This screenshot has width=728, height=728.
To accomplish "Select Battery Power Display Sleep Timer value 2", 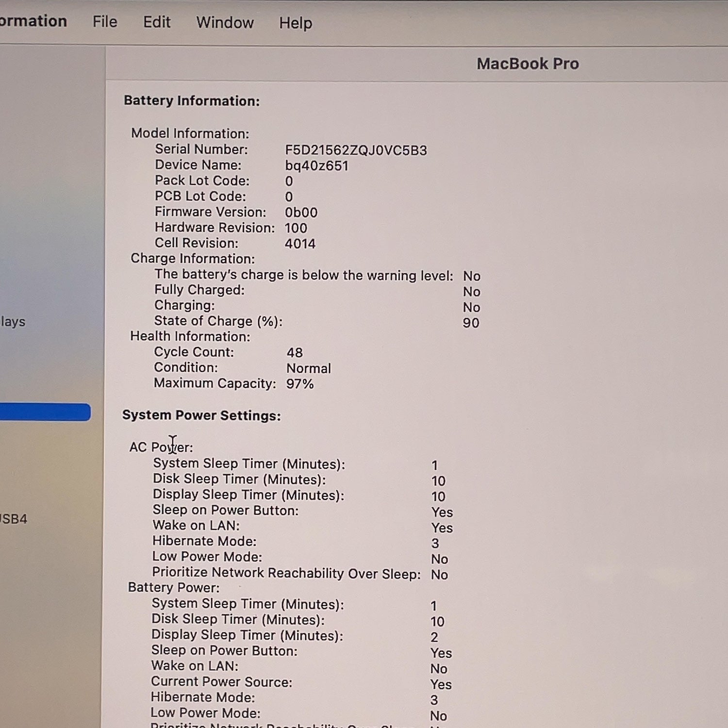I will click(434, 637).
